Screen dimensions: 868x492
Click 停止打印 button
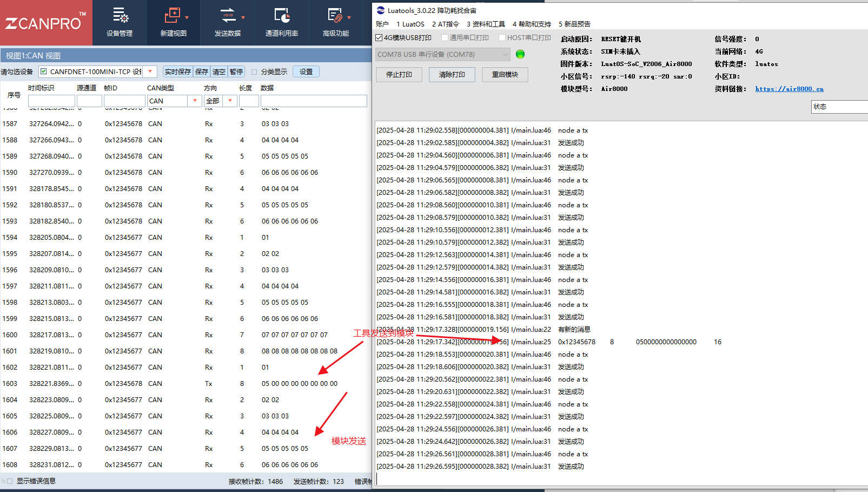[x=399, y=75]
